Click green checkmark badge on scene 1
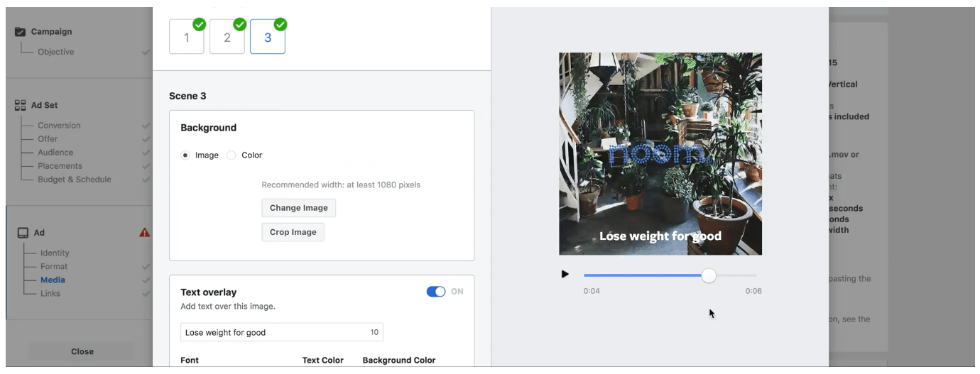 (200, 25)
